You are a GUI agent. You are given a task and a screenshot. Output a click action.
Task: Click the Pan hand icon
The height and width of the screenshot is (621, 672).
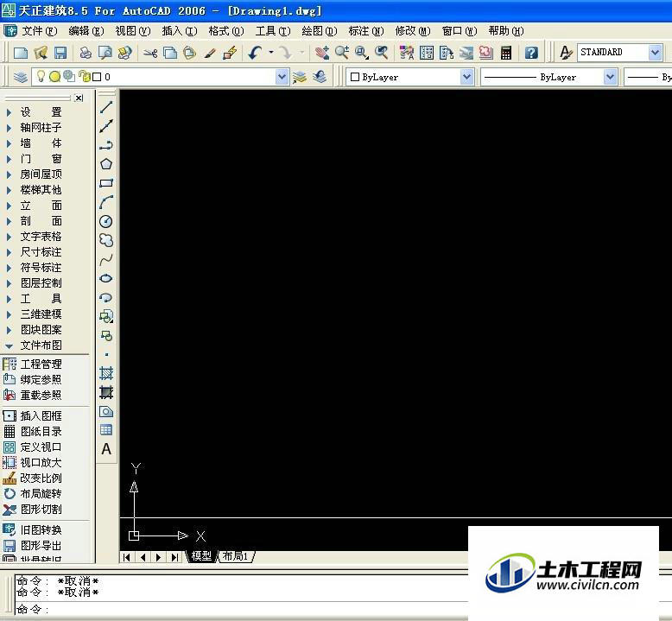coord(322,53)
